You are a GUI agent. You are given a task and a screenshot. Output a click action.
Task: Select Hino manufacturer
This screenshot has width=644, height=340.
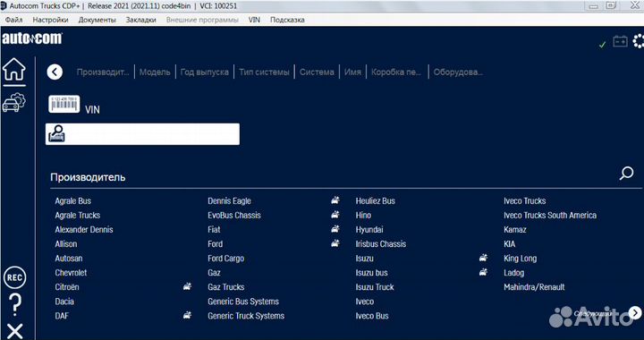tap(363, 215)
